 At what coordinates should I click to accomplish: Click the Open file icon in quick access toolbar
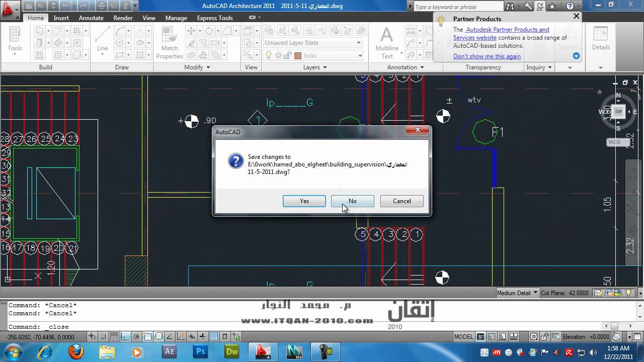point(41,6)
